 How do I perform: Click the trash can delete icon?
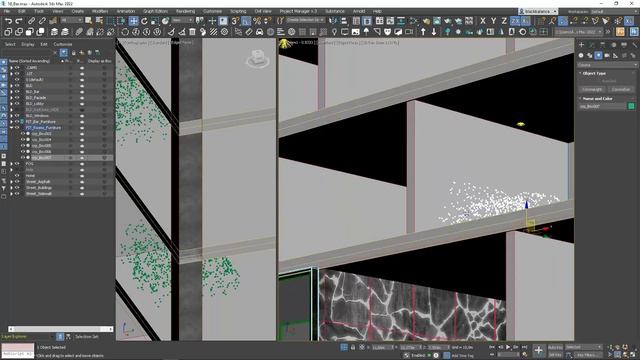[x=192, y=32]
